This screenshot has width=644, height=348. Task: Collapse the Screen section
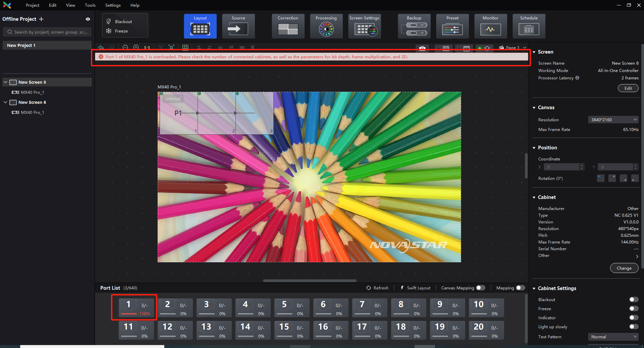click(x=534, y=52)
